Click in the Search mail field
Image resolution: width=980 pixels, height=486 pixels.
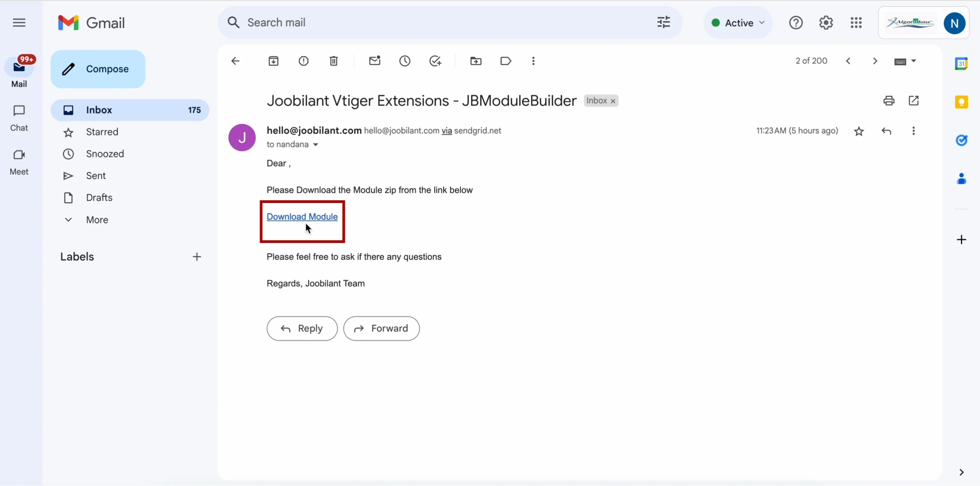pyautogui.click(x=440, y=23)
